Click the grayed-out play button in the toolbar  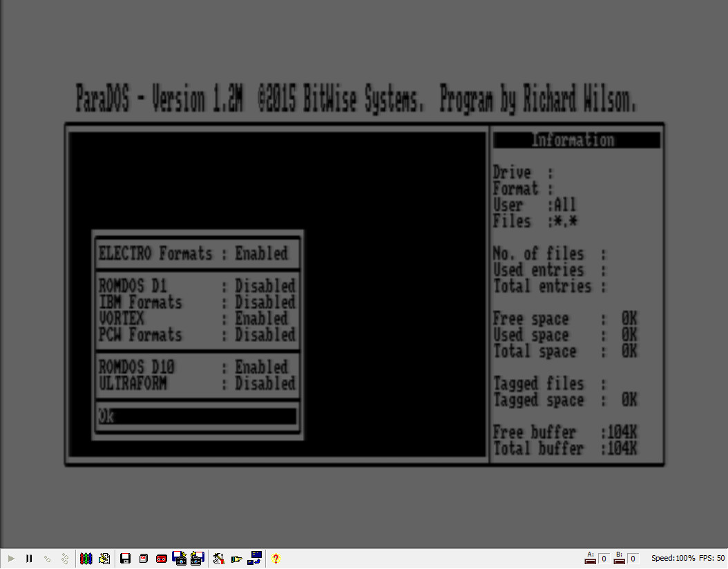[11, 559]
